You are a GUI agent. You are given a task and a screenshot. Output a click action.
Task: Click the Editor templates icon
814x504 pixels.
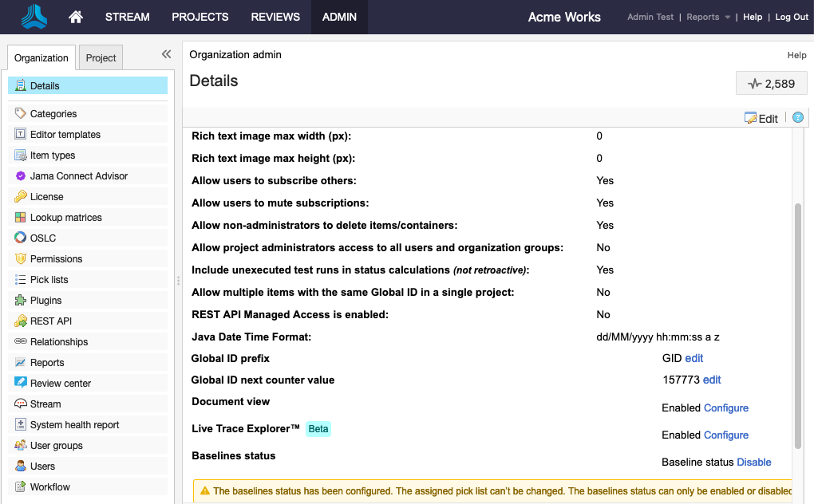tap(20, 134)
